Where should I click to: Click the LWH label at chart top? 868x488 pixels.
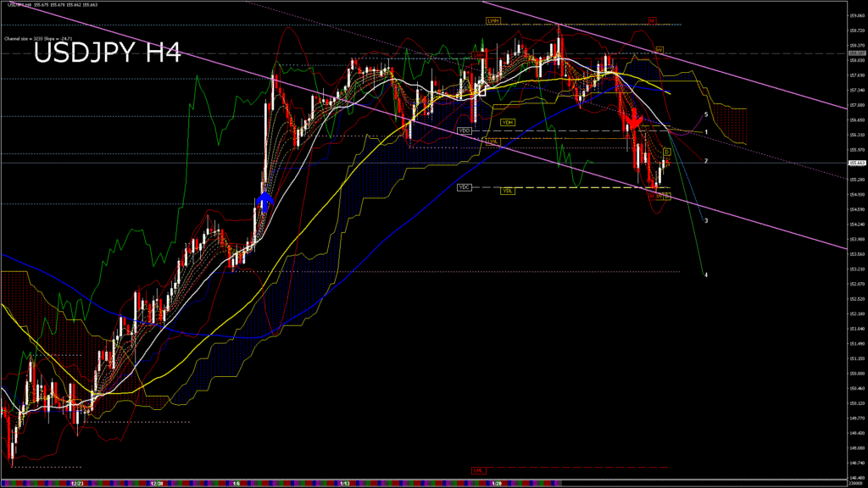click(492, 19)
